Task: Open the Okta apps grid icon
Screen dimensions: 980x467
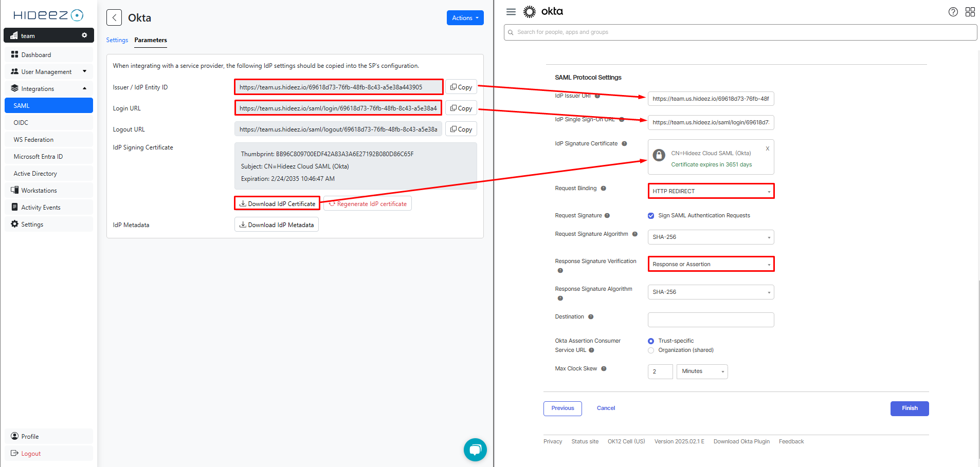Action: pos(970,12)
